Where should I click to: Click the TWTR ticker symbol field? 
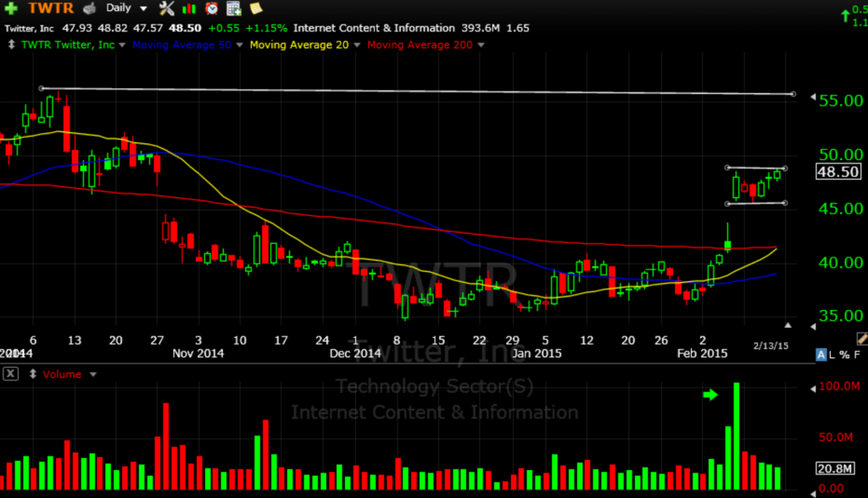tap(51, 8)
